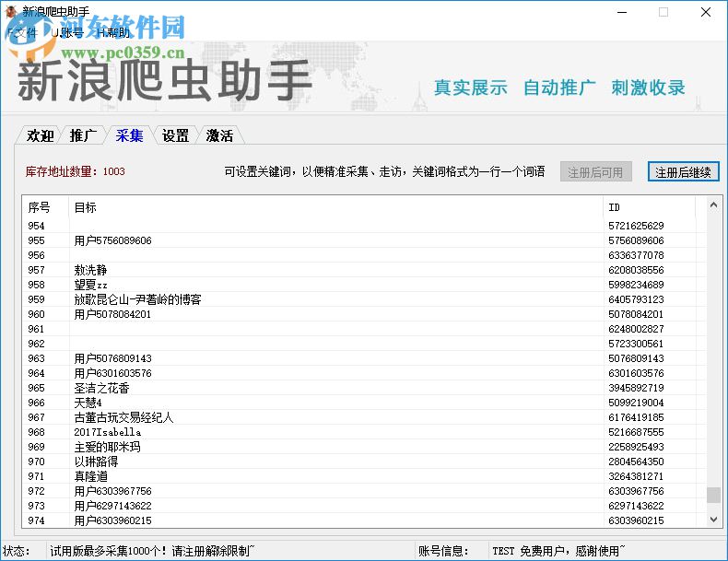Click the app icon in title bar
The height and width of the screenshot is (561, 728).
pyautogui.click(x=11, y=12)
